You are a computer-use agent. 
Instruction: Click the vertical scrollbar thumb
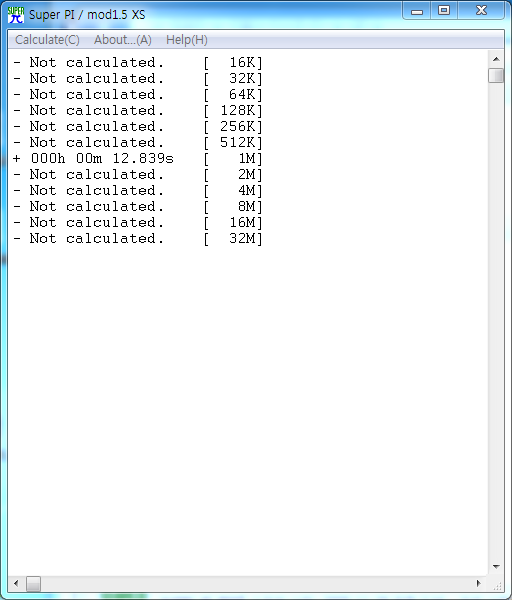click(496, 75)
